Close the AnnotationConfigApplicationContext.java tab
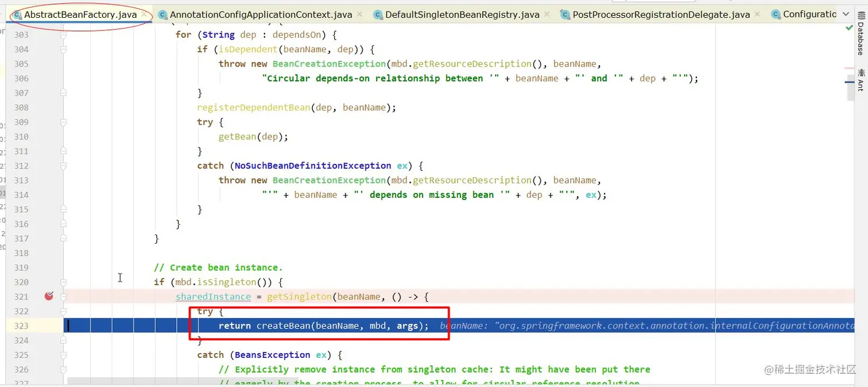Screen dimensions: 868x387 tap(359, 14)
